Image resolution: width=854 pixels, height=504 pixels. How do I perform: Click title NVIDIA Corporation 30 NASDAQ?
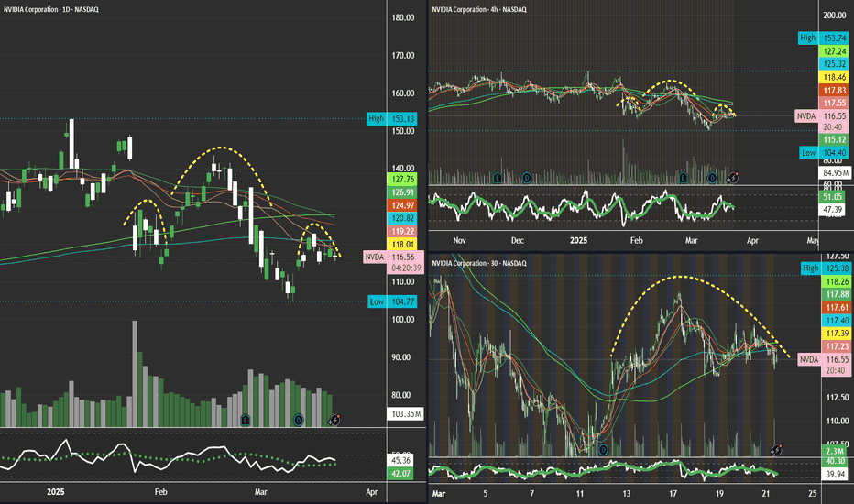479,263
